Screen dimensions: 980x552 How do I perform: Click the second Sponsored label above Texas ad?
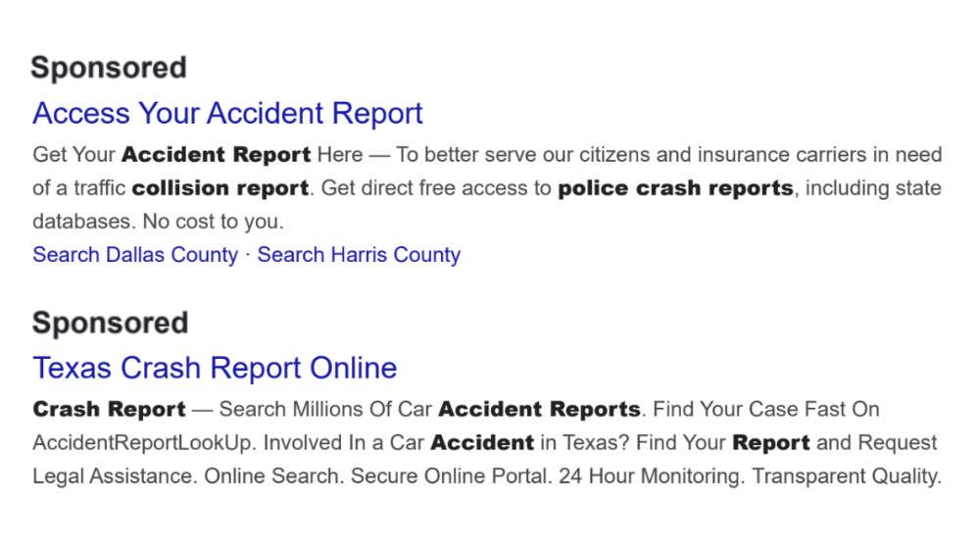click(110, 323)
